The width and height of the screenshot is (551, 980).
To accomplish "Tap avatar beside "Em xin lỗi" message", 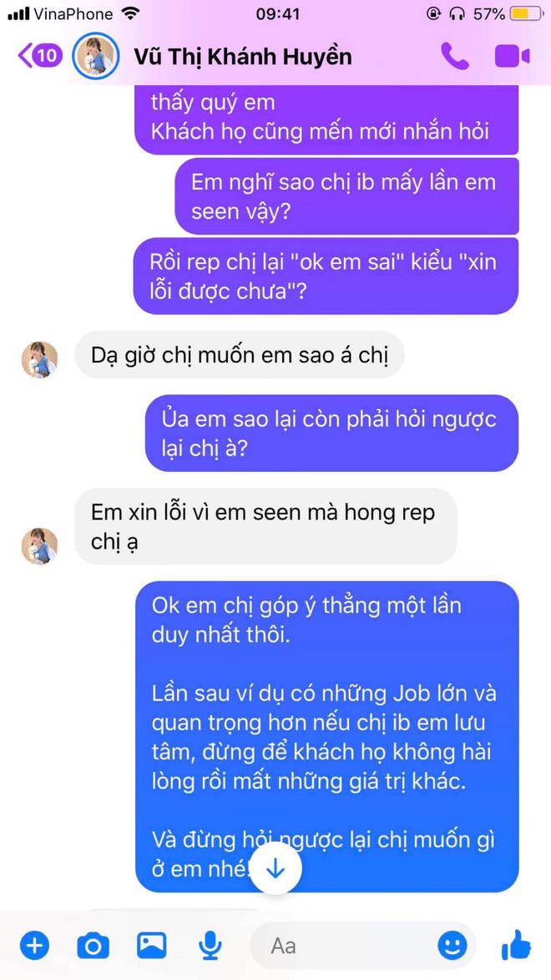I will pyautogui.click(x=39, y=546).
